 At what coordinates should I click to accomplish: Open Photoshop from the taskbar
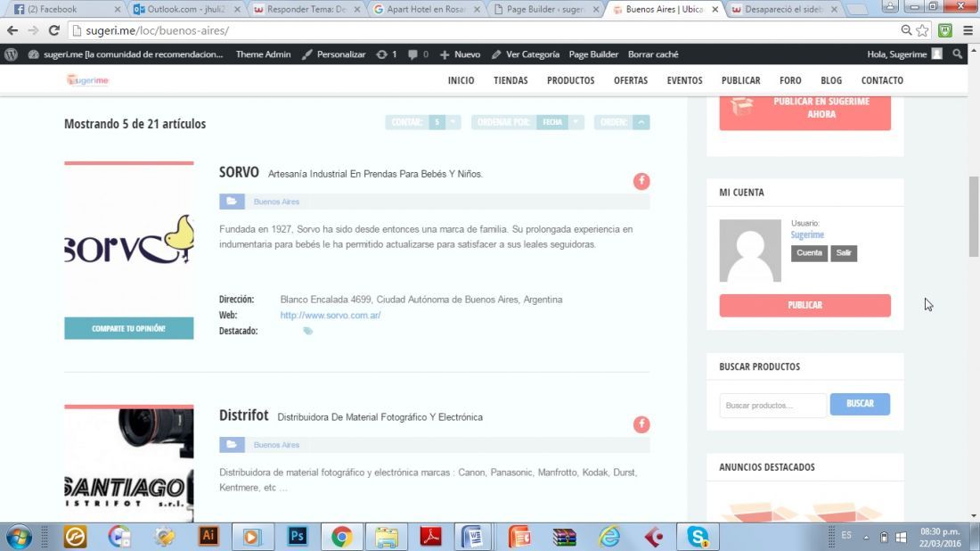tap(298, 537)
